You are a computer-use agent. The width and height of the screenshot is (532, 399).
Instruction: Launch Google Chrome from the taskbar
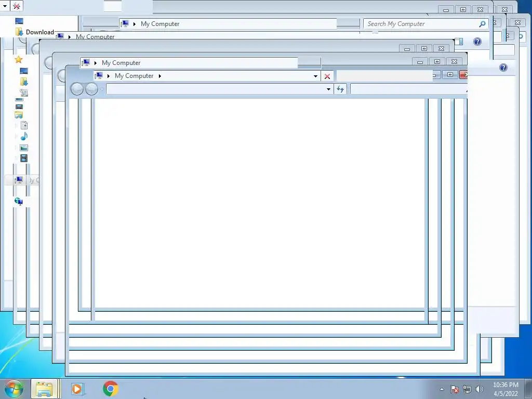click(x=111, y=389)
